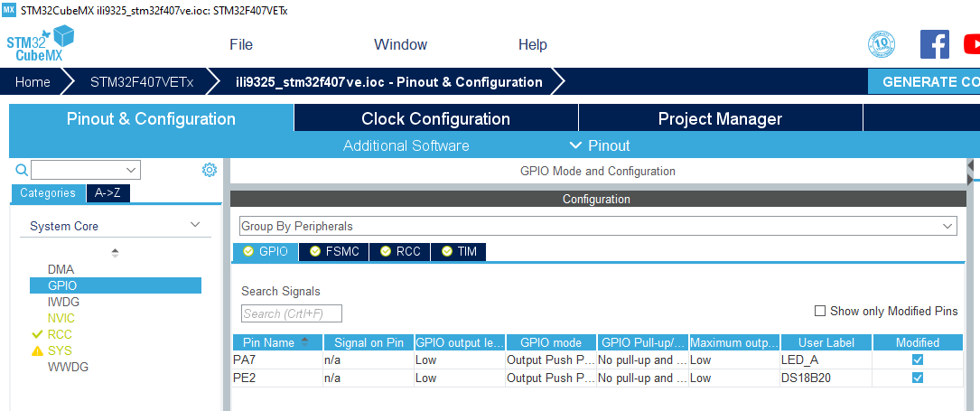
Task: Click the Generate Code button
Action: (x=924, y=82)
